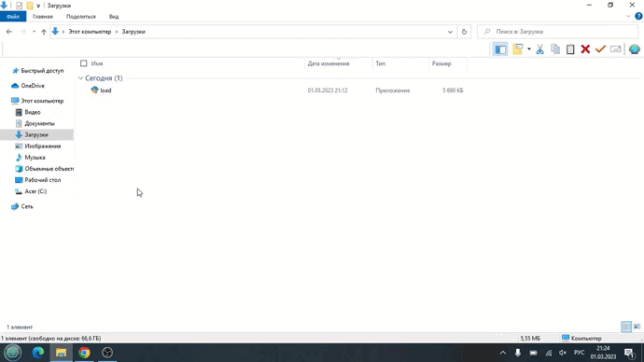Click the muted speaker icon in the tray
The width and height of the screenshot is (644, 362).
(563, 353)
